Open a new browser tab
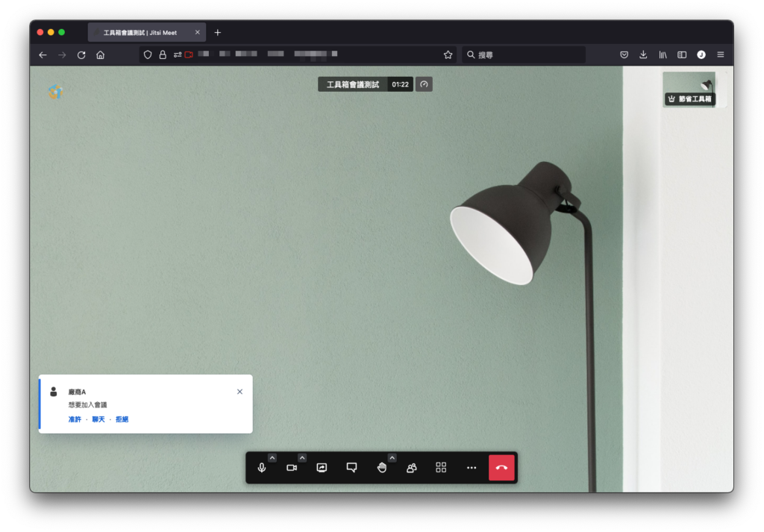 click(x=218, y=33)
